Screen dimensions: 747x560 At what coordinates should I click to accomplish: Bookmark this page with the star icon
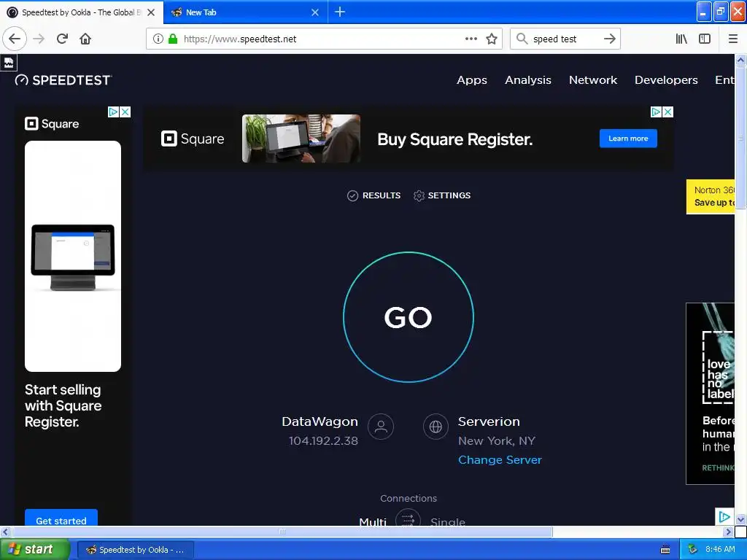(492, 39)
